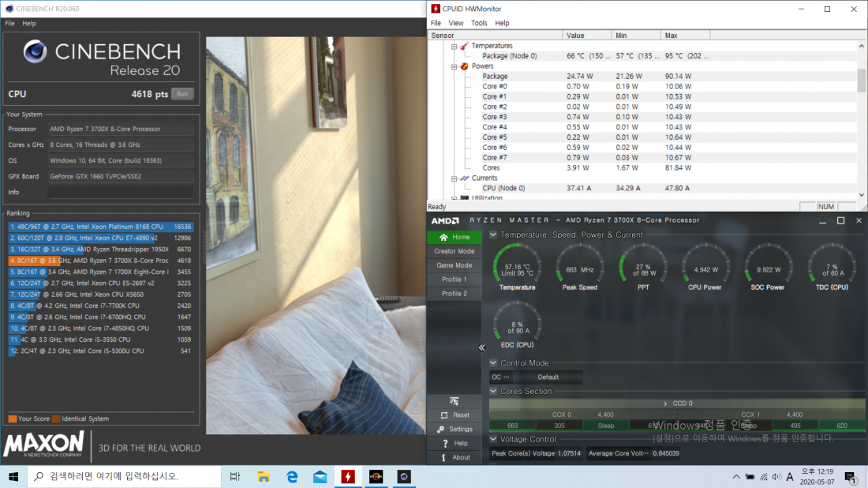Collapse the Powers tree node in HWMonitor
The height and width of the screenshot is (488, 868).
point(455,66)
